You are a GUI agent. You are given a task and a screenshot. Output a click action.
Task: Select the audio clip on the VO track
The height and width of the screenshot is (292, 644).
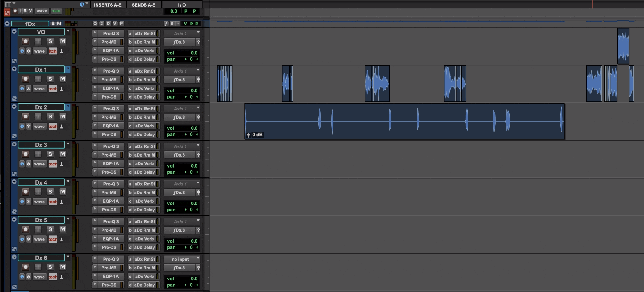(x=623, y=46)
